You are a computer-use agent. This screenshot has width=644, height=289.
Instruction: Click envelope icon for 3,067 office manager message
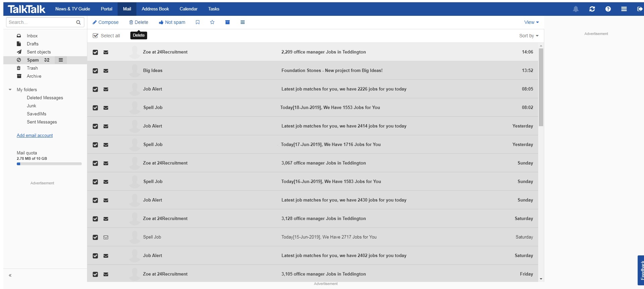106,163
